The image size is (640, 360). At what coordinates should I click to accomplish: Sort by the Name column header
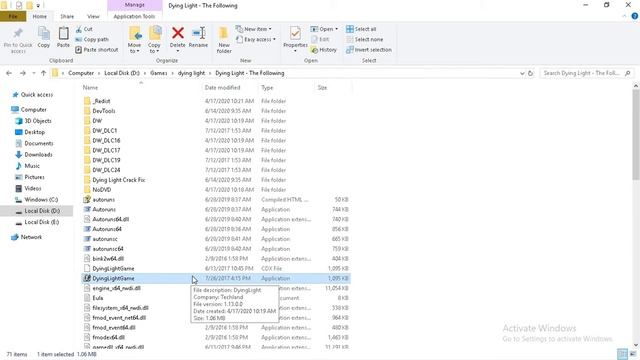click(x=90, y=88)
